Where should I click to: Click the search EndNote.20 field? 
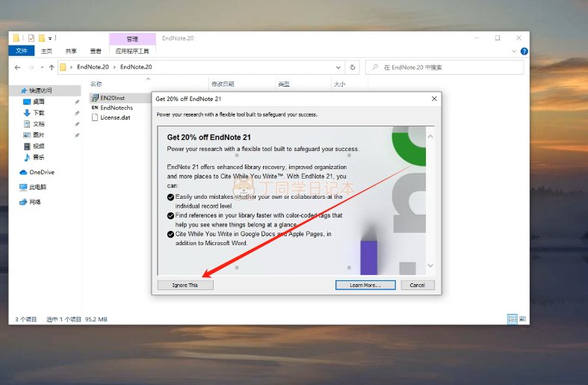[445, 67]
